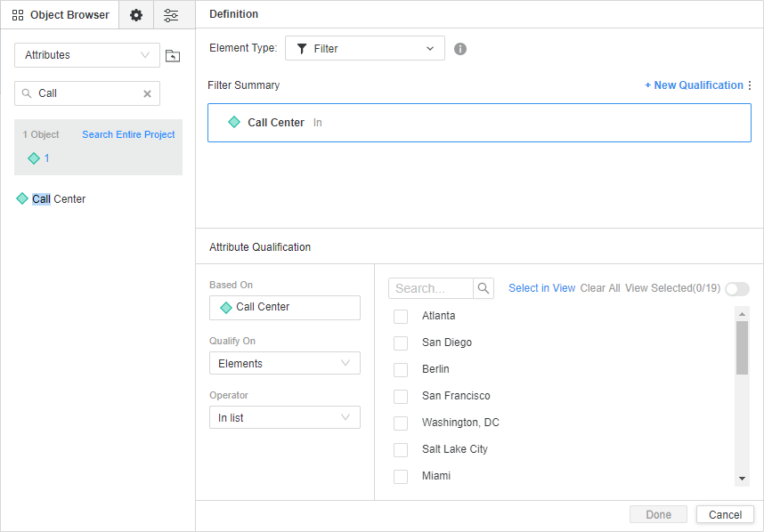Click the folder up navigation icon
Image resolution: width=764 pixels, height=532 pixels.
[173, 56]
